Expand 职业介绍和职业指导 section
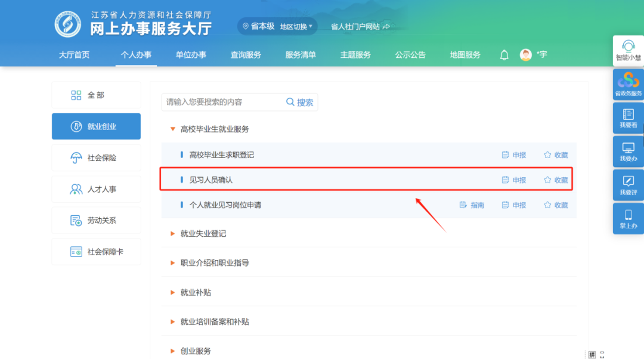Viewport: 644px width, 359px height. 172,263
